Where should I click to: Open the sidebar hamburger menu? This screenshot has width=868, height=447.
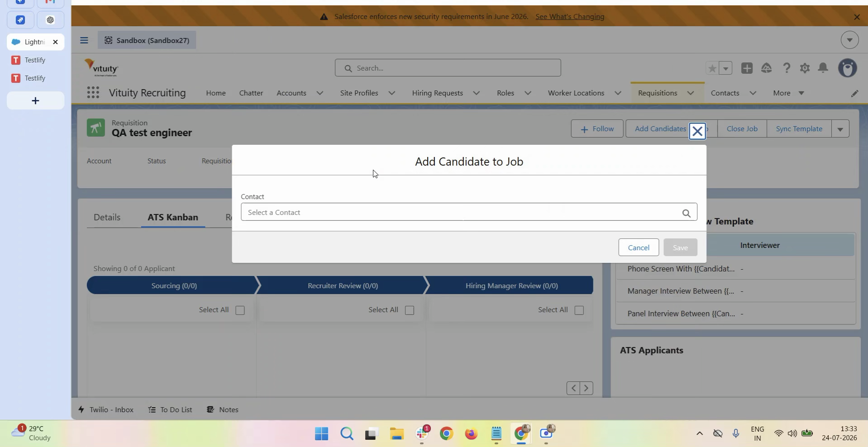click(x=84, y=40)
